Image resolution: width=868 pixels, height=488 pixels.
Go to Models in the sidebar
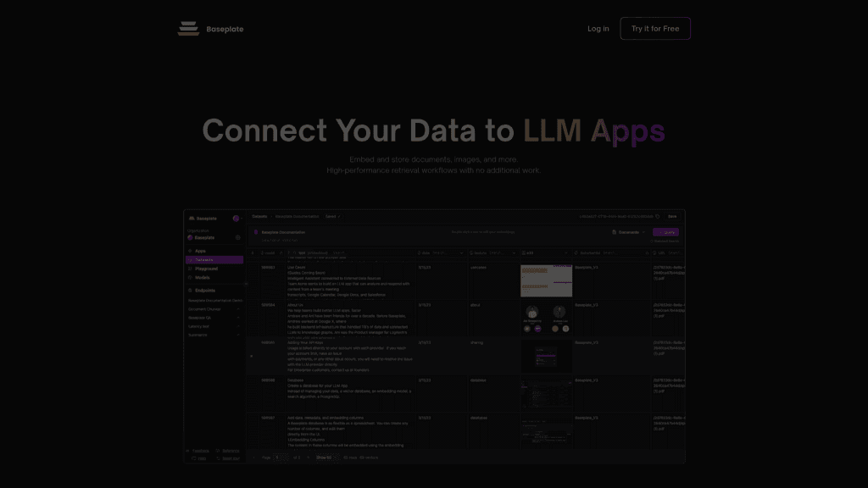tap(202, 277)
